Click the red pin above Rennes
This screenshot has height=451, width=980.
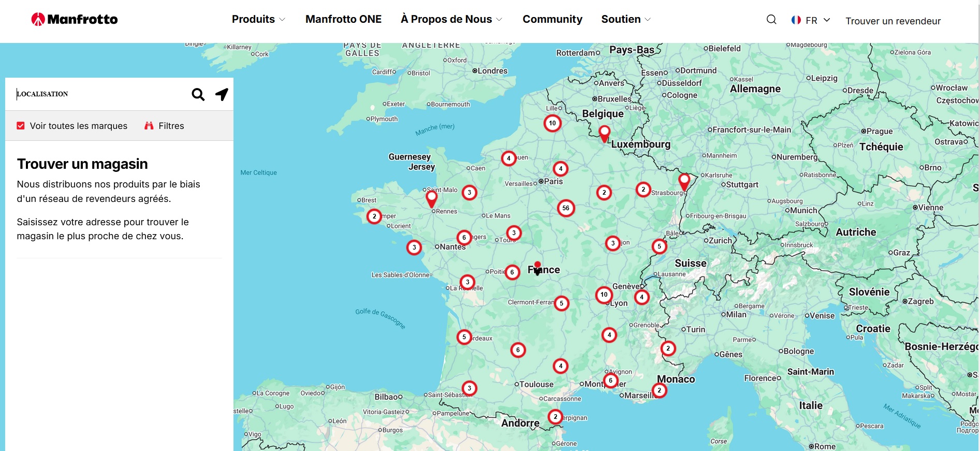pyautogui.click(x=432, y=198)
